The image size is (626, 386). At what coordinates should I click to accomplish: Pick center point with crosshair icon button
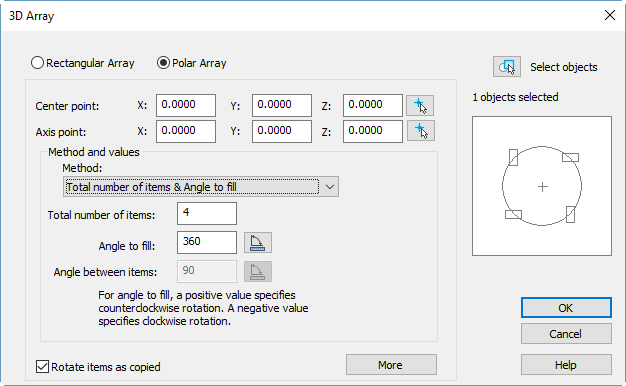point(420,106)
